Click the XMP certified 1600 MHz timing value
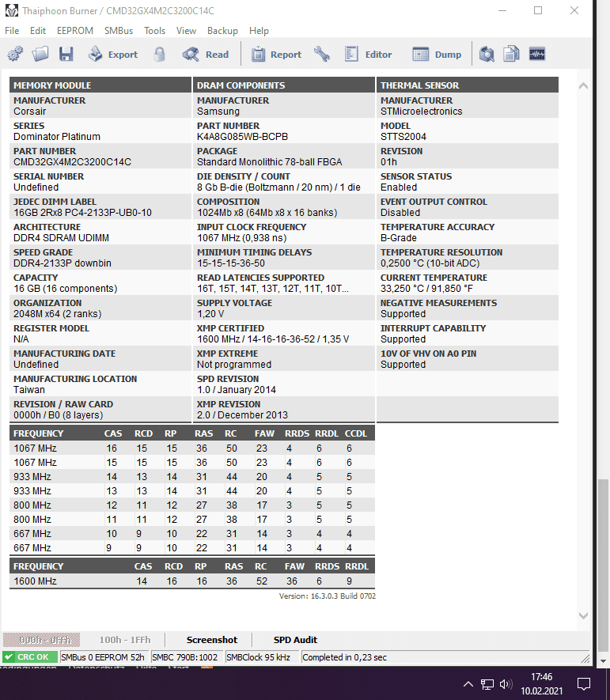Screen dimensions: 610x700 (273, 339)
